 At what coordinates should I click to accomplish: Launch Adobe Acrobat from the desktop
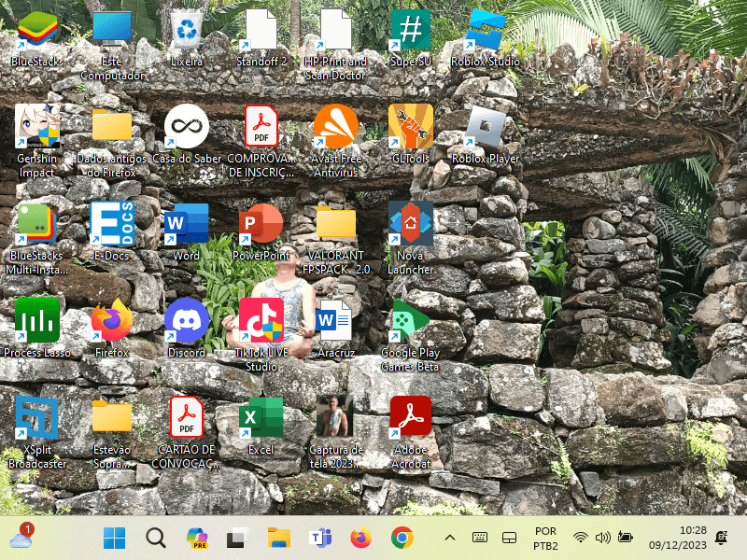[411, 417]
